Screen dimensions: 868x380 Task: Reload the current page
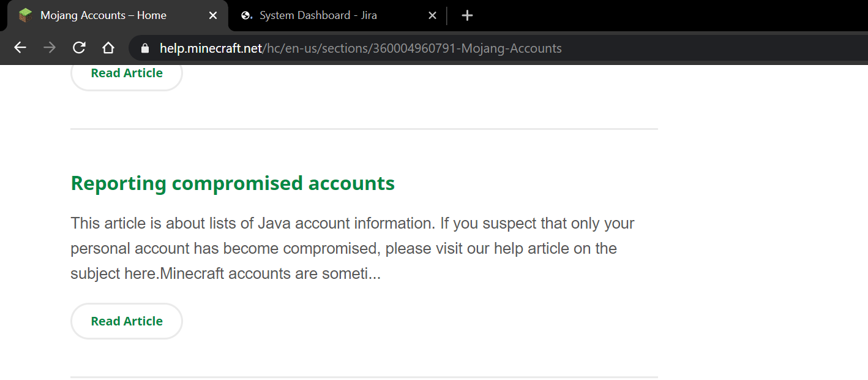(79, 48)
